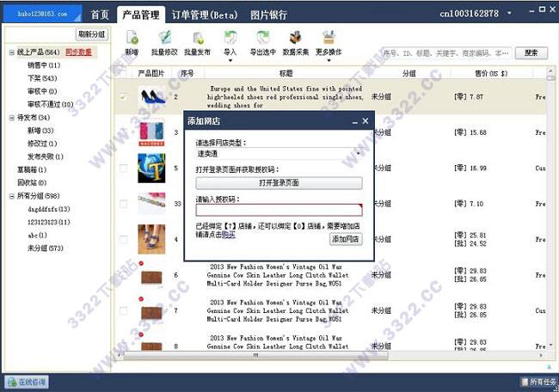Click the 添加网店 confirm button
Image resolution: width=559 pixels, height=392 pixels.
tap(346, 239)
